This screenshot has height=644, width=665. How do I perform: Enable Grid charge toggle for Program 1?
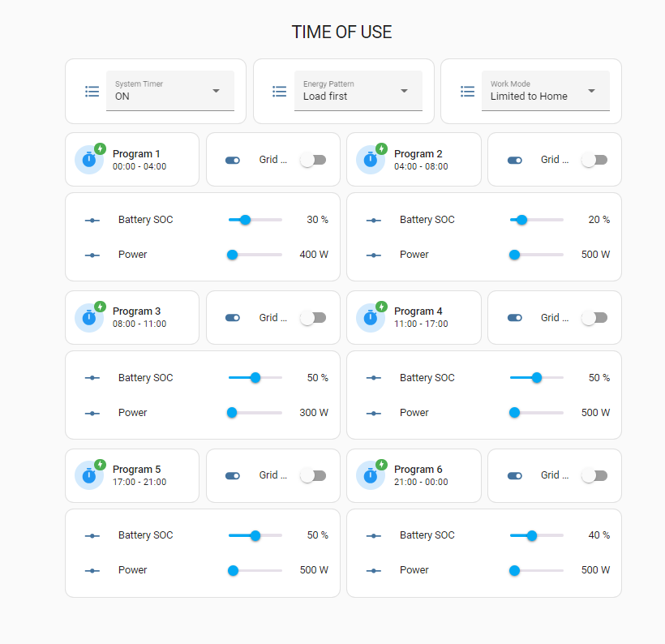312,160
